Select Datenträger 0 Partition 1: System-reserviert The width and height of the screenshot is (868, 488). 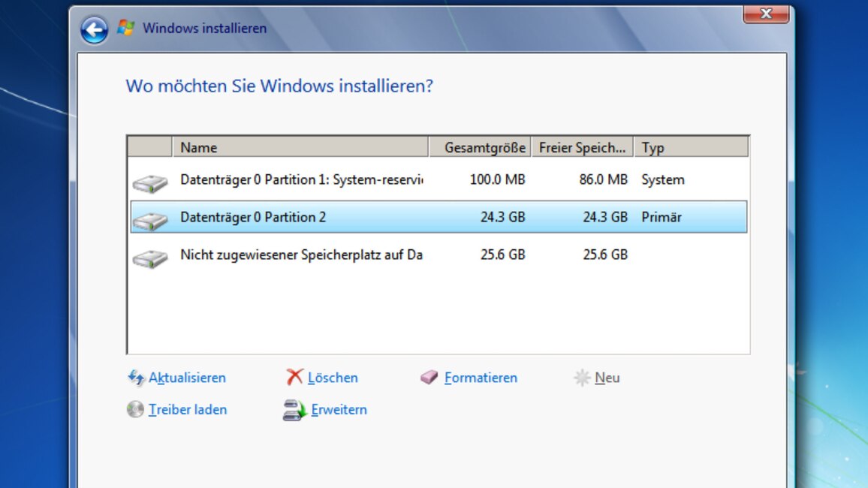tap(439, 180)
